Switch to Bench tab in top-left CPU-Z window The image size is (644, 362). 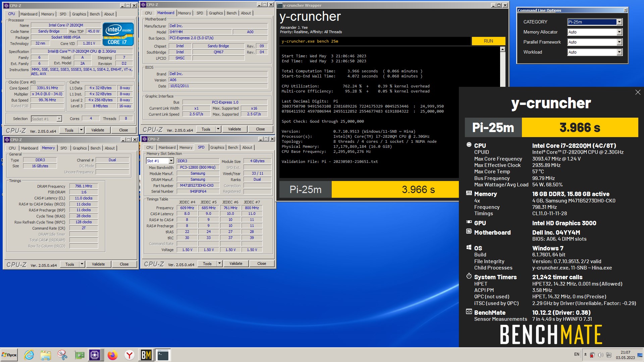click(95, 14)
